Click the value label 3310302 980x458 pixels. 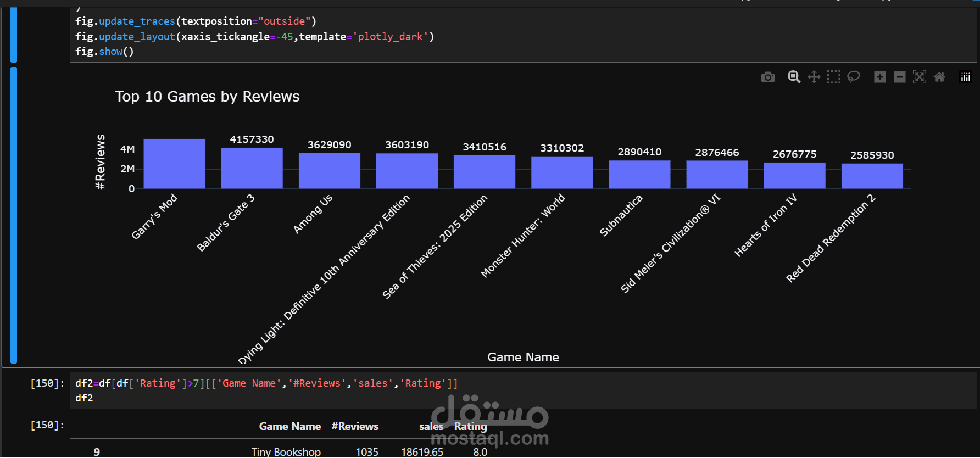(562, 148)
